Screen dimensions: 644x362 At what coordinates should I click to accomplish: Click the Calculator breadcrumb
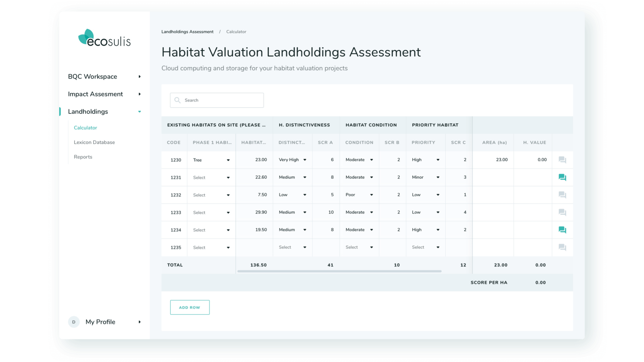click(x=236, y=32)
